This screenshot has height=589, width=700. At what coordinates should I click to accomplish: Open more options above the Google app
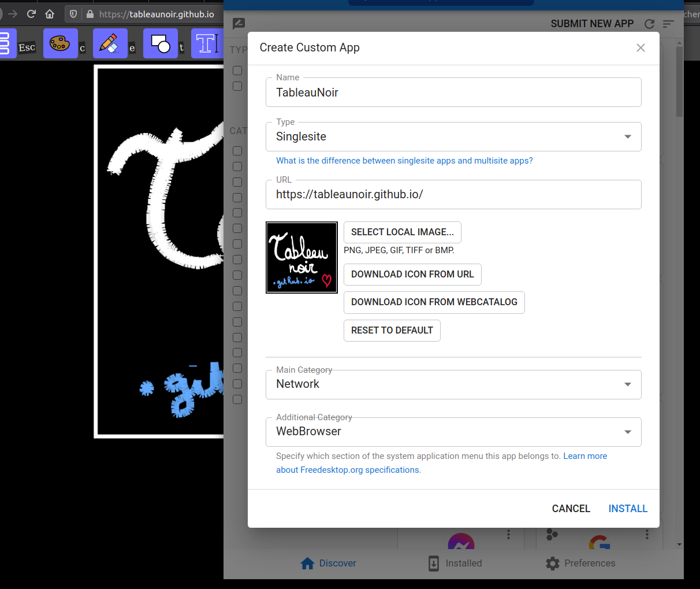point(647,534)
